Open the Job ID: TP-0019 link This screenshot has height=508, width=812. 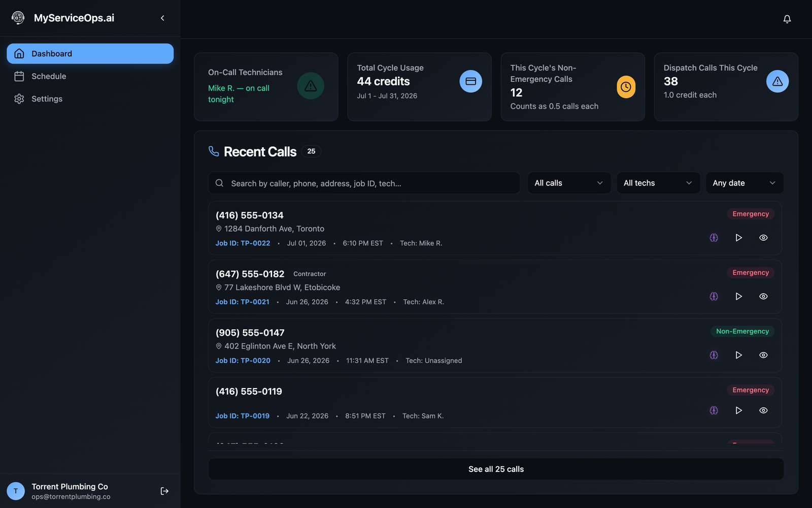tap(242, 416)
